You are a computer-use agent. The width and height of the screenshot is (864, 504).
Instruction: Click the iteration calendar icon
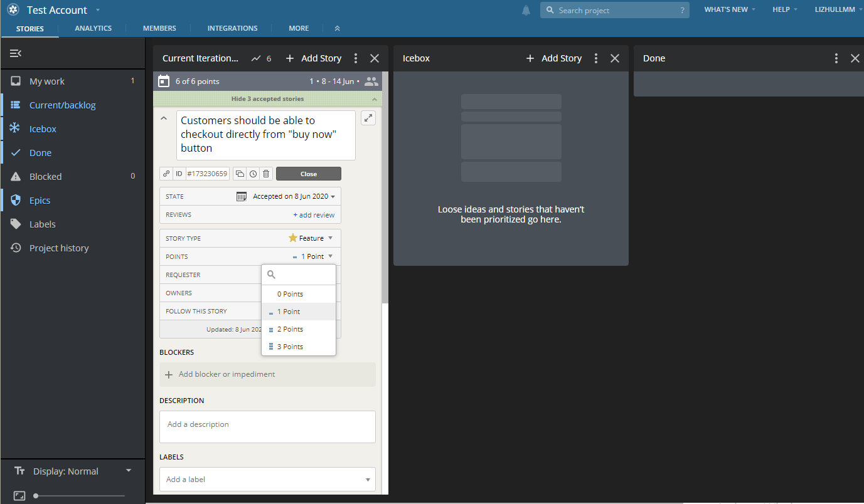point(164,81)
